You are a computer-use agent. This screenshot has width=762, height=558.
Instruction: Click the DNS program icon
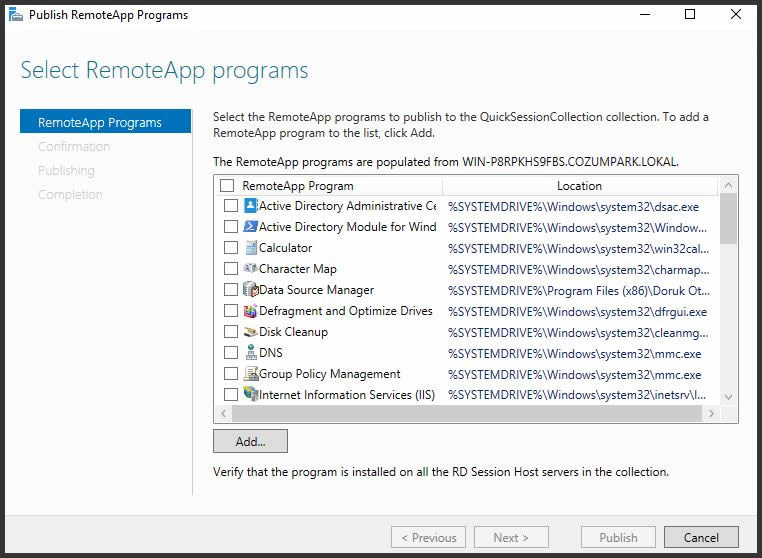251,352
